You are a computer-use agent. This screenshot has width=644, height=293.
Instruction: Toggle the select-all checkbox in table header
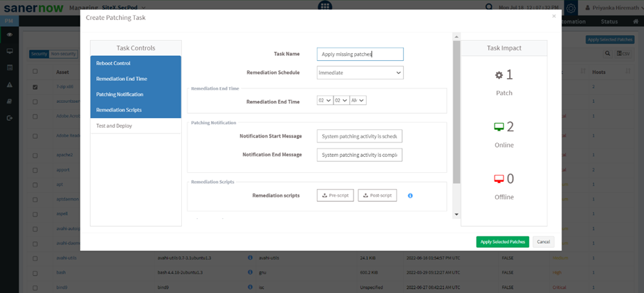(x=35, y=71)
